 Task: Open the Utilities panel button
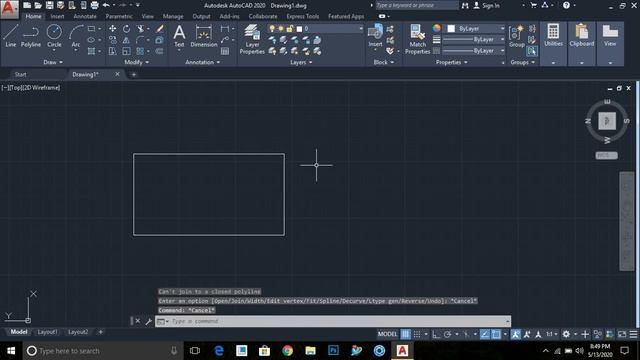553,43
